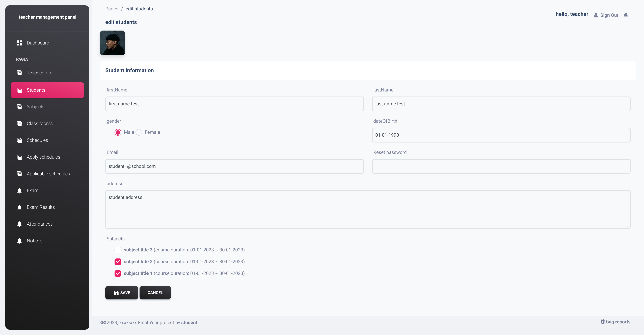The height and width of the screenshot is (335, 644).
Task: Focus the Reset password input field
Action: (501, 166)
